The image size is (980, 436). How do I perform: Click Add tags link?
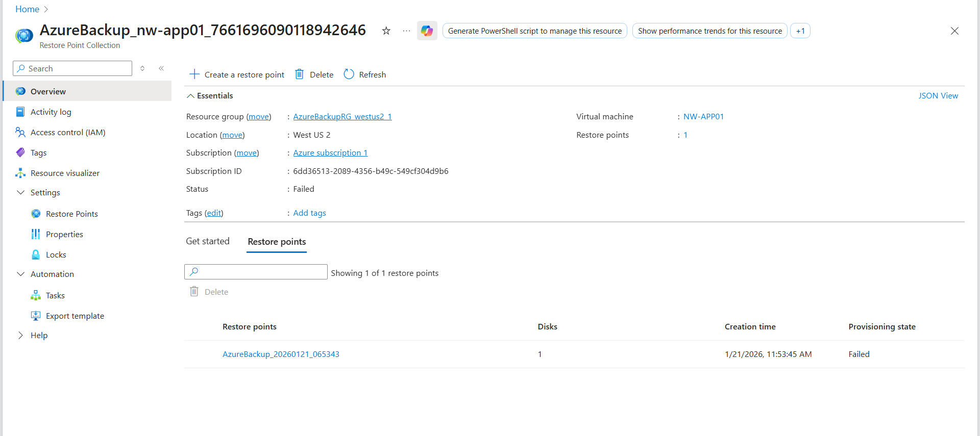tap(309, 213)
